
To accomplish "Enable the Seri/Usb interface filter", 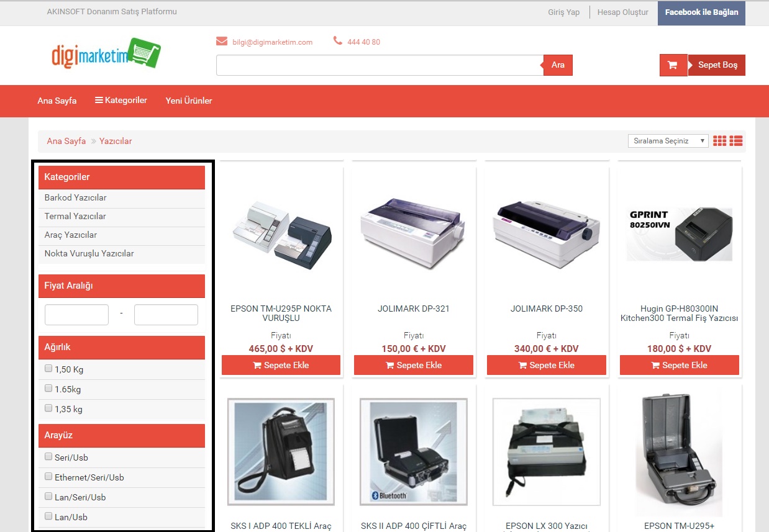I will tap(48, 457).
